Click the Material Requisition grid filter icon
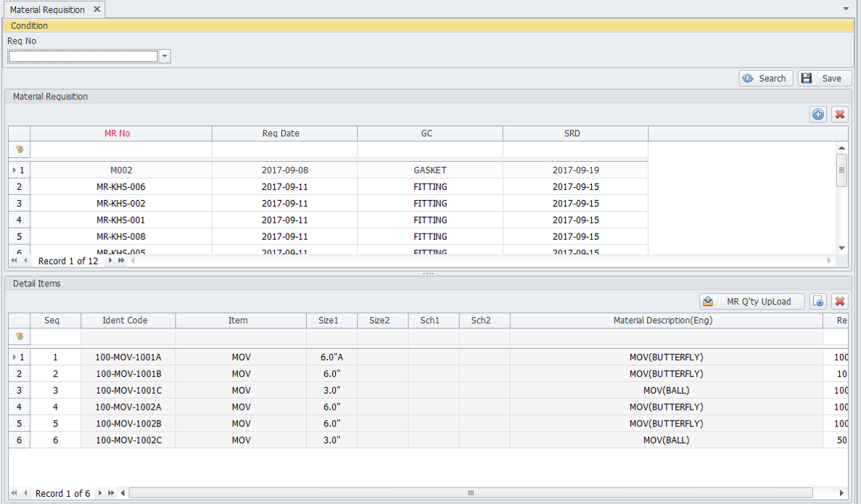The height and width of the screenshot is (504, 861). pos(20,149)
